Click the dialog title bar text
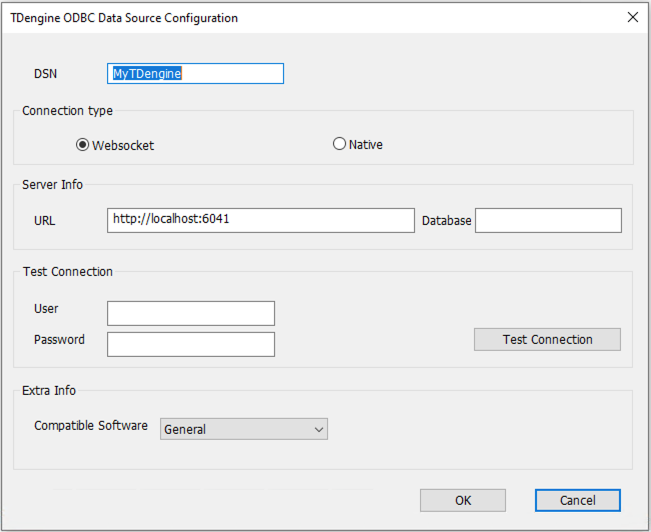The image size is (651, 532). click(x=124, y=18)
